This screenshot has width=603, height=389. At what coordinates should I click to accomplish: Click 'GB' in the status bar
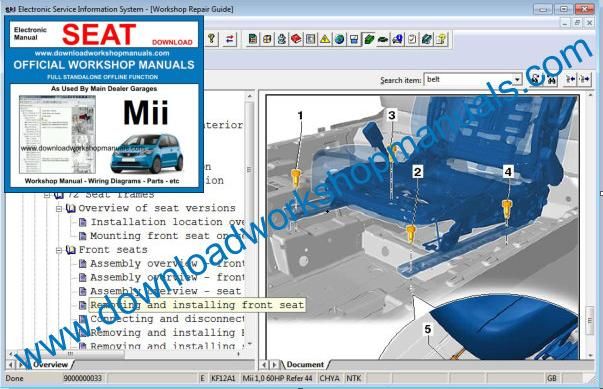point(551,378)
